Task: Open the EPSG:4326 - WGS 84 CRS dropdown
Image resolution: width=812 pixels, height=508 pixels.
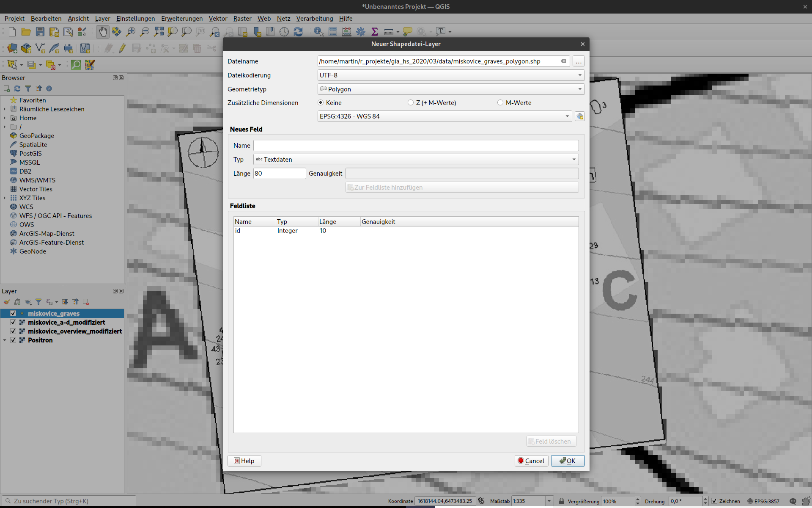Action: (x=444, y=116)
